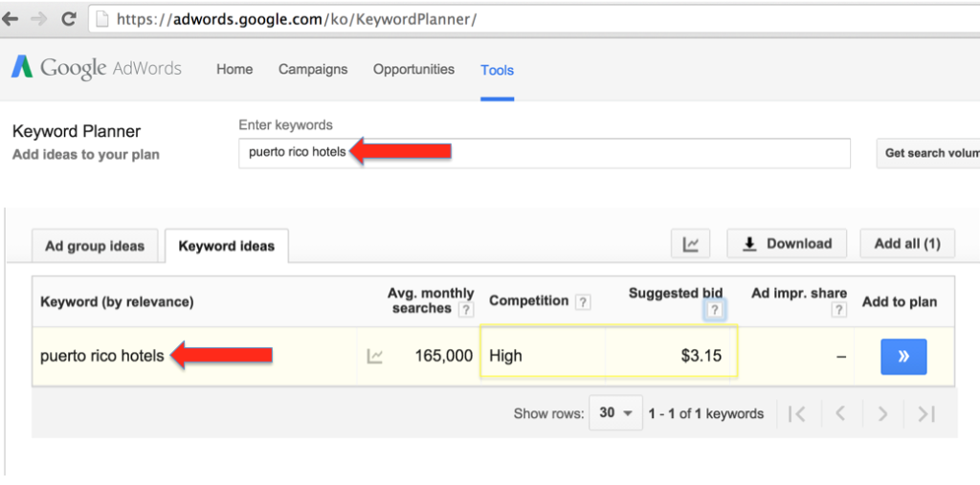Screen dimensions: 980x485
Task: Click the Get search volume button
Action: [x=928, y=153]
